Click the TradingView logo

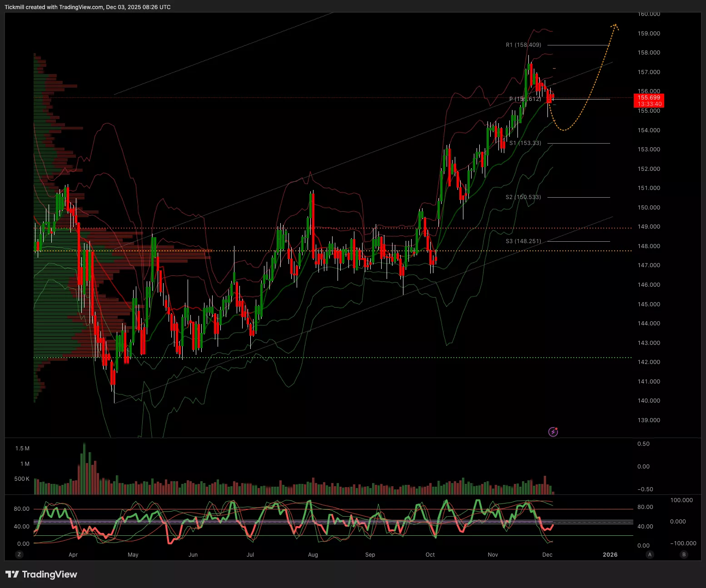point(41,574)
